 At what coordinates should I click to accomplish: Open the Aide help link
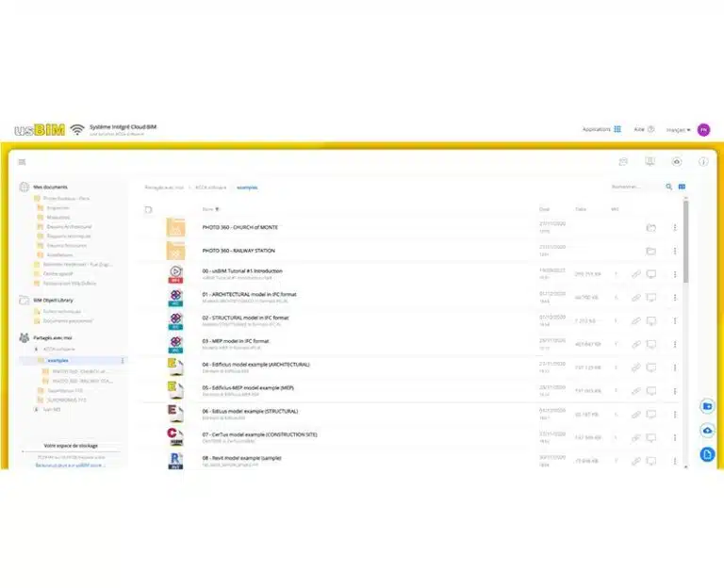click(x=644, y=129)
